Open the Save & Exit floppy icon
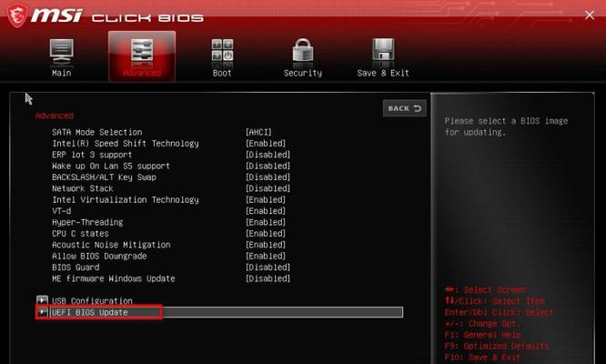The height and width of the screenshot is (364, 606). pyautogui.click(x=383, y=50)
